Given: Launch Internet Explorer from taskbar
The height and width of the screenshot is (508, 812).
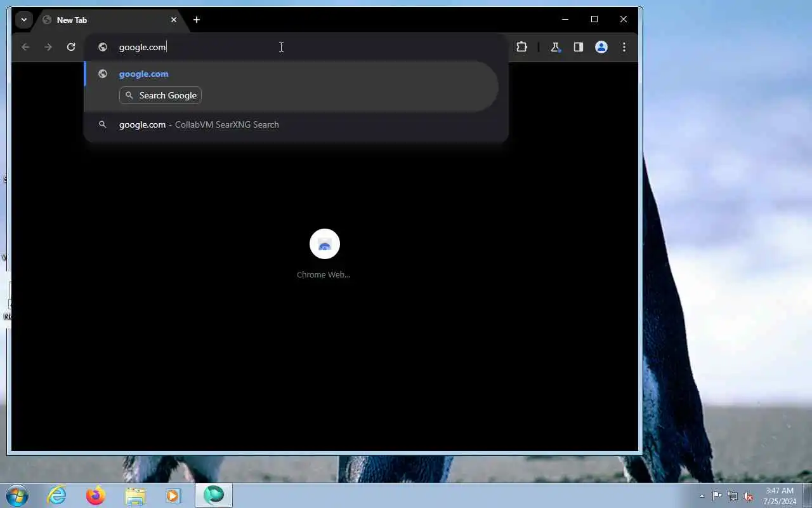Looking at the screenshot, I should pyautogui.click(x=57, y=495).
